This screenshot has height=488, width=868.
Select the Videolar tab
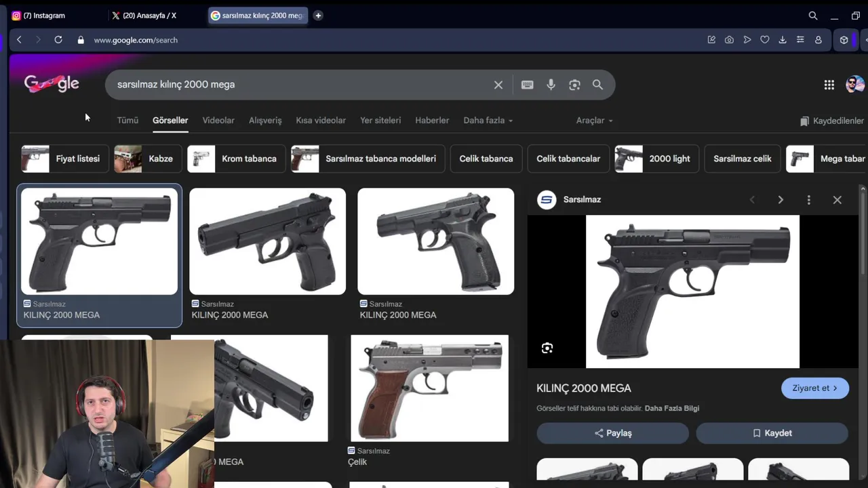pyautogui.click(x=218, y=121)
